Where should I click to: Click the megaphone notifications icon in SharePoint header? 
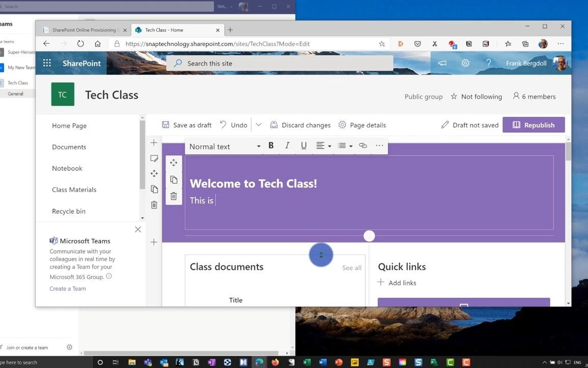pyautogui.click(x=442, y=63)
